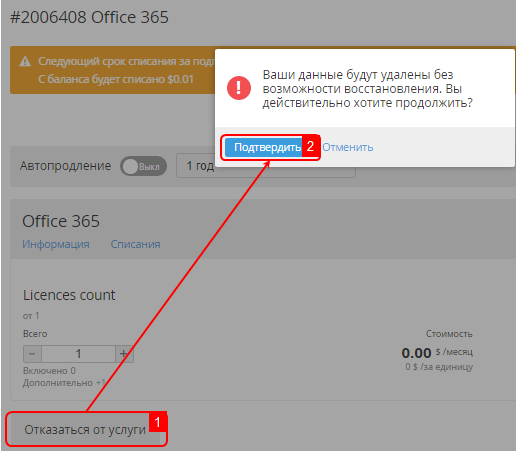
Task: Click the 'С баланса будет списано $0.01' text
Action: (116, 79)
